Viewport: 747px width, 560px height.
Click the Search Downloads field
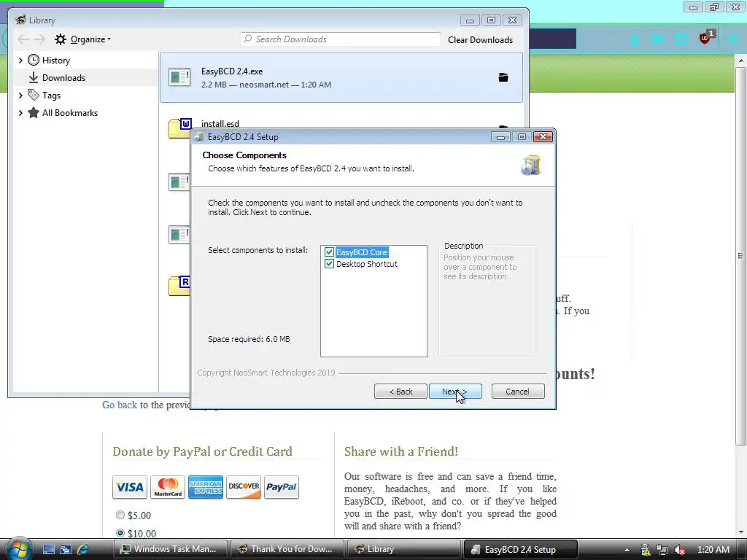[341, 39]
